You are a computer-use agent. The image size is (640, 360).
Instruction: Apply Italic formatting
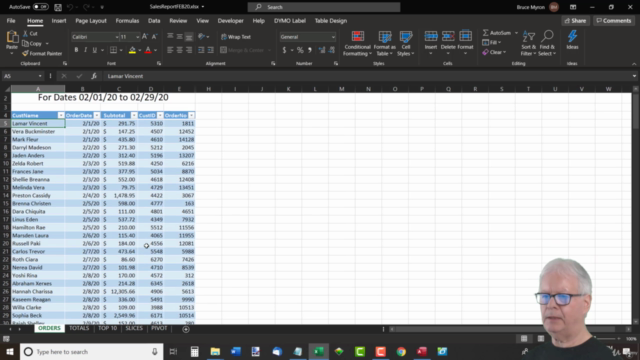[x=85, y=50]
